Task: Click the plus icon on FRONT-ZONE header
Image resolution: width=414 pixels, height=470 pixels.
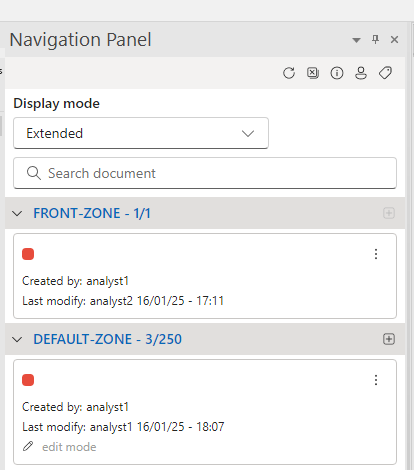Action: (389, 213)
